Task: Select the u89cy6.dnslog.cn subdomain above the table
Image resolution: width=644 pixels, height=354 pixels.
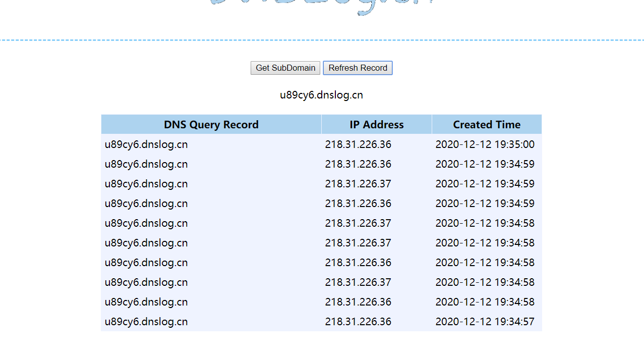Action: pyautogui.click(x=321, y=95)
